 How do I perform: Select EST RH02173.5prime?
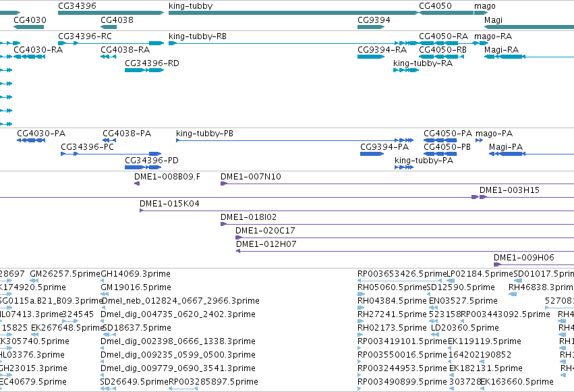360,335
